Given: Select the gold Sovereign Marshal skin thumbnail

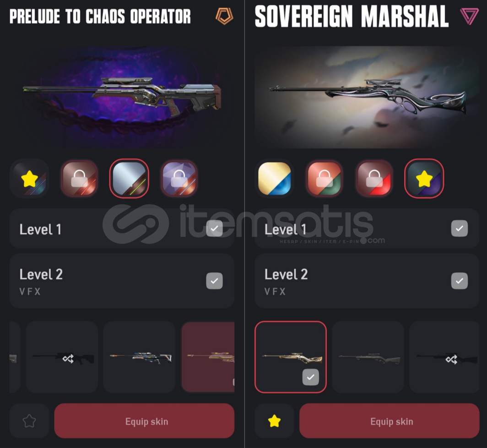Looking at the screenshot, I should click(x=290, y=357).
